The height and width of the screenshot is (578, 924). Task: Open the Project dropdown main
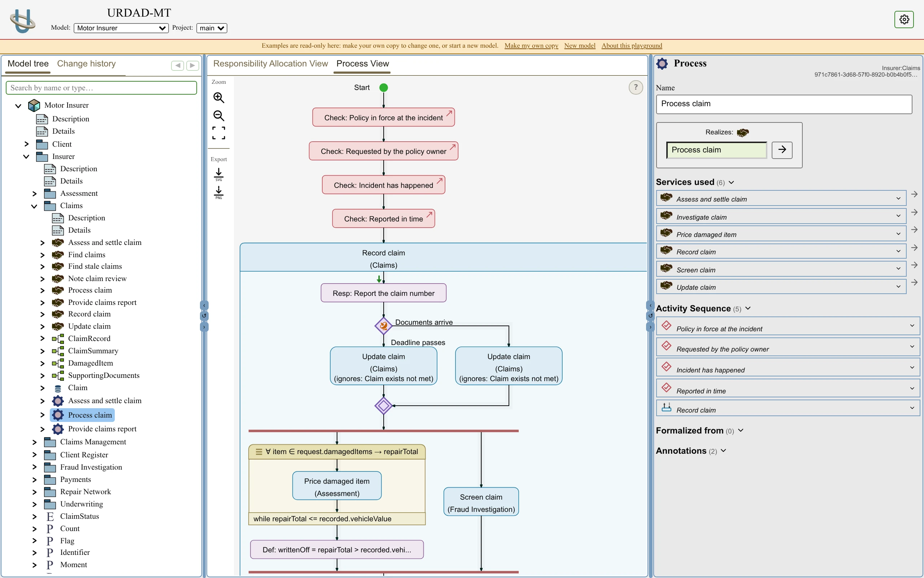tap(212, 28)
